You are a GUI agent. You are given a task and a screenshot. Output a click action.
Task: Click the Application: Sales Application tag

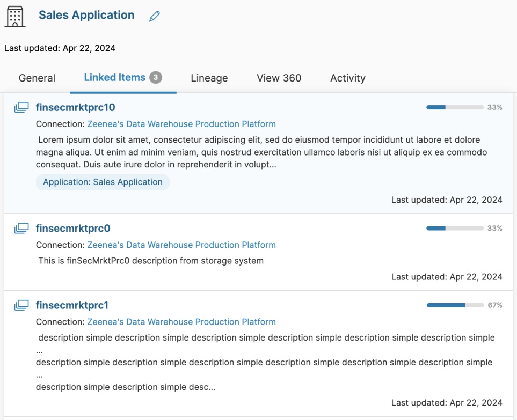(x=103, y=182)
